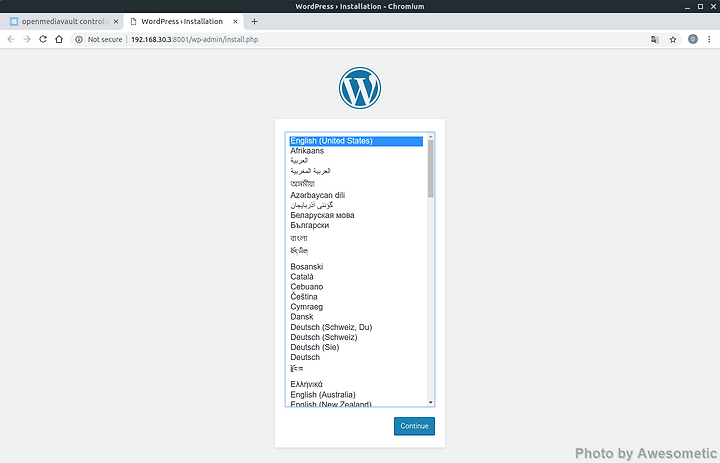Bookmark this page with the star icon
This screenshot has width=720, height=463.
pyautogui.click(x=673, y=40)
